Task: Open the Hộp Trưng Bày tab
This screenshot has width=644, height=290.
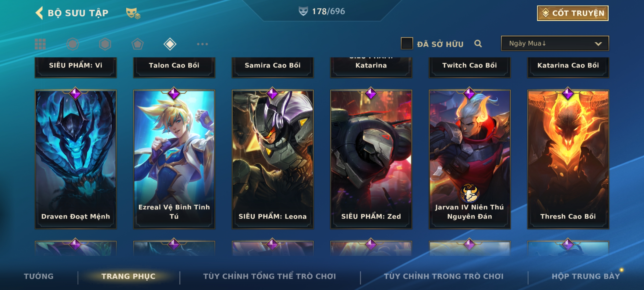Action: (586, 276)
